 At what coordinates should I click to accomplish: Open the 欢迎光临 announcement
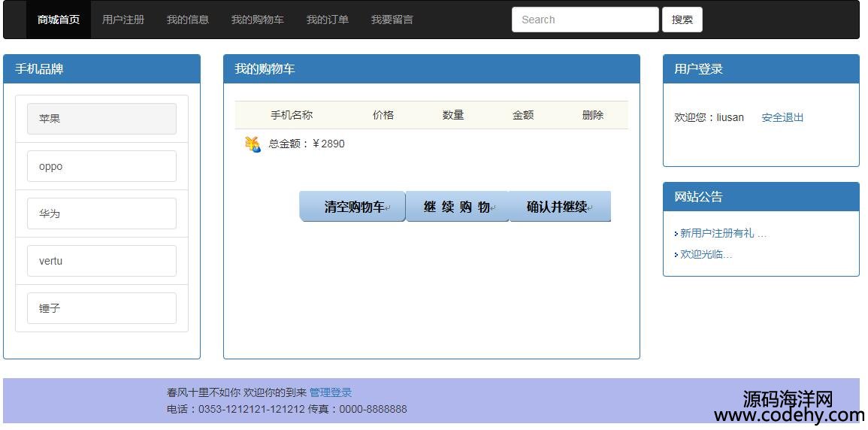point(706,255)
